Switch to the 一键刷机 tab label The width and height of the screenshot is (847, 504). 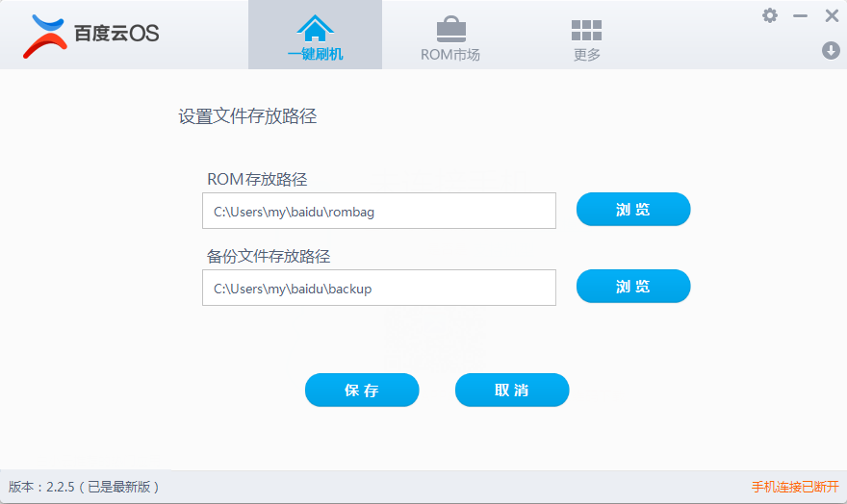(x=315, y=55)
